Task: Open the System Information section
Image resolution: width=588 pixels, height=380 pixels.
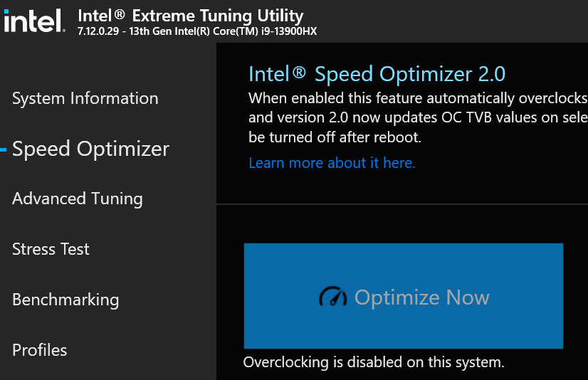Action: point(85,99)
